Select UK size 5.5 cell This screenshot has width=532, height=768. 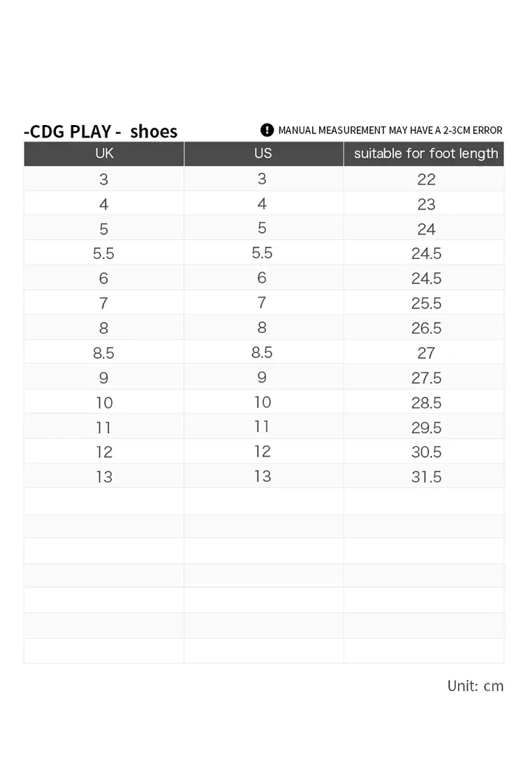tap(104, 253)
